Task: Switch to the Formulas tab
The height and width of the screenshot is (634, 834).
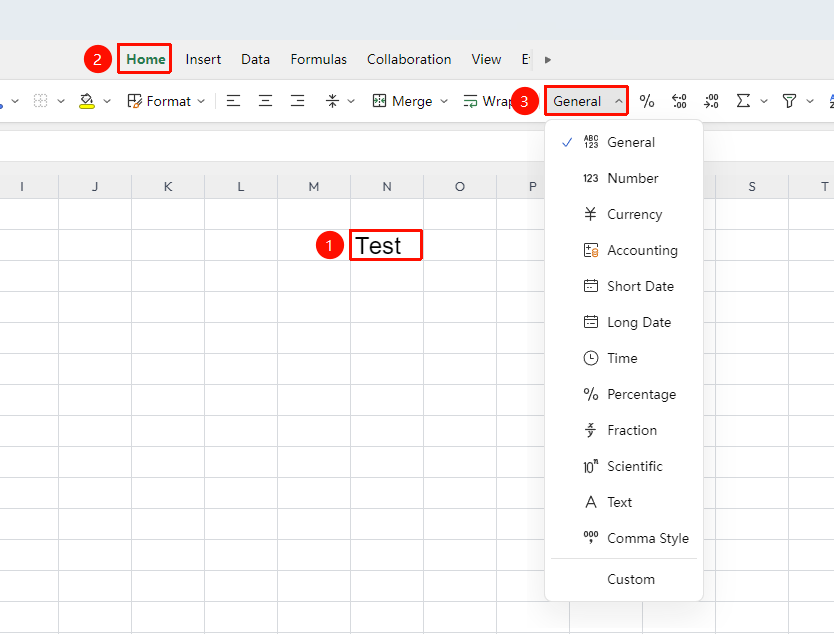Action: click(x=319, y=59)
